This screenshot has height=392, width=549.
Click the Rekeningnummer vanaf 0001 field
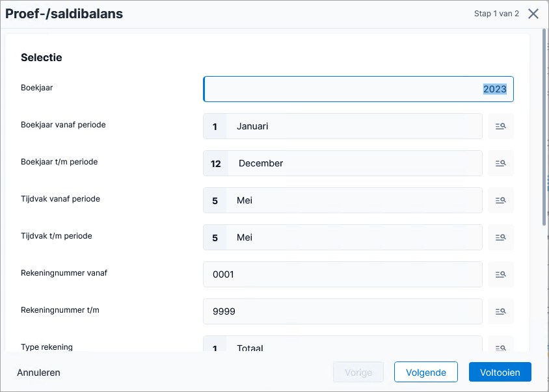[343, 274]
